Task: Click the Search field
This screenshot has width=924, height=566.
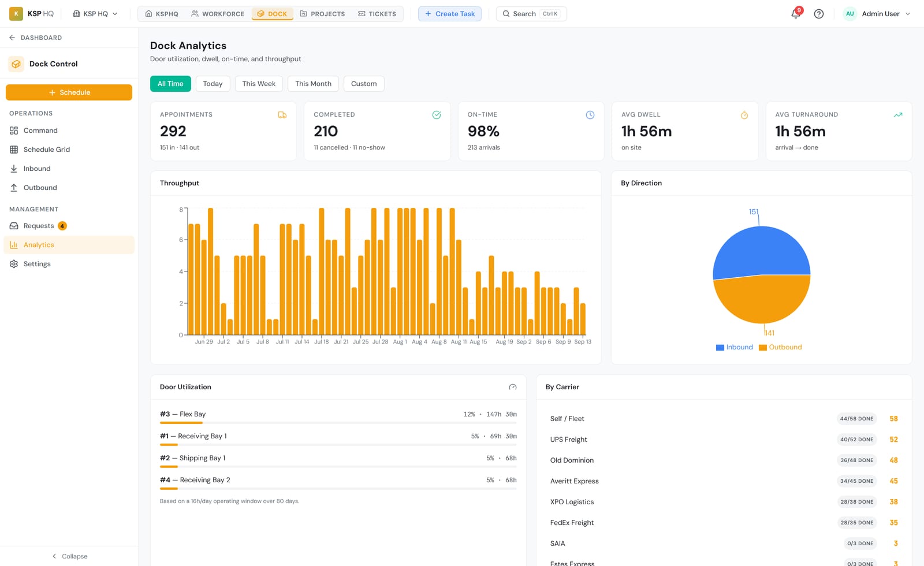Action: pos(531,14)
